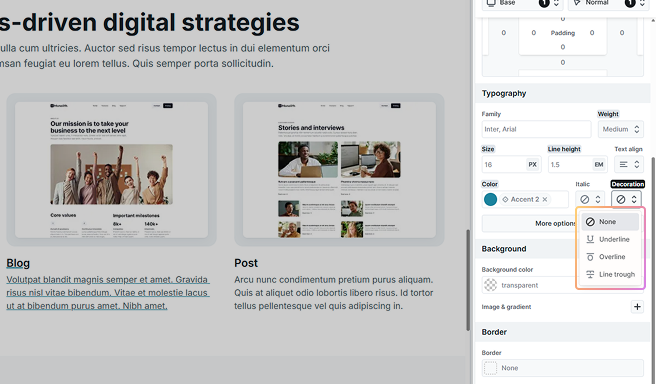This screenshot has height=384, width=656.
Task: Click the Color property label
Action: coord(490,184)
